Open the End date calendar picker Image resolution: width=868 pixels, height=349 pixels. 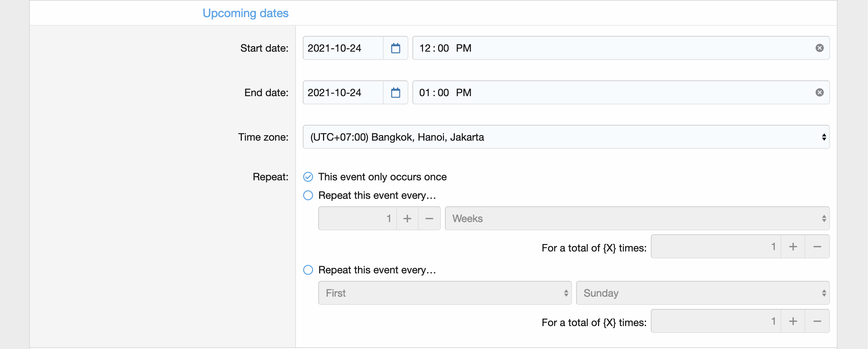tap(396, 93)
